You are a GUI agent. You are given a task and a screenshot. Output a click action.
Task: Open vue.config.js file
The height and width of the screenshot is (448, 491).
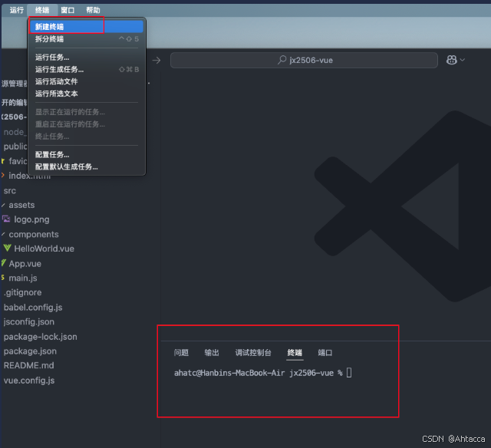29,380
